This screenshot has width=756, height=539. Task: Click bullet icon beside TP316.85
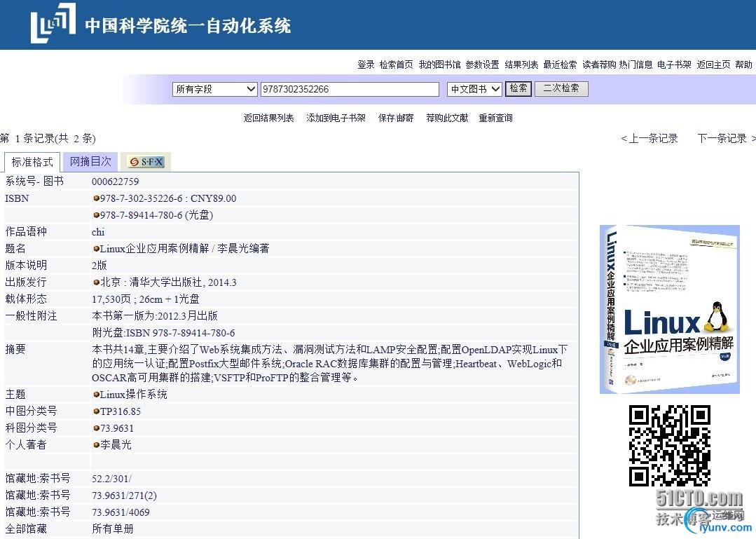click(97, 411)
